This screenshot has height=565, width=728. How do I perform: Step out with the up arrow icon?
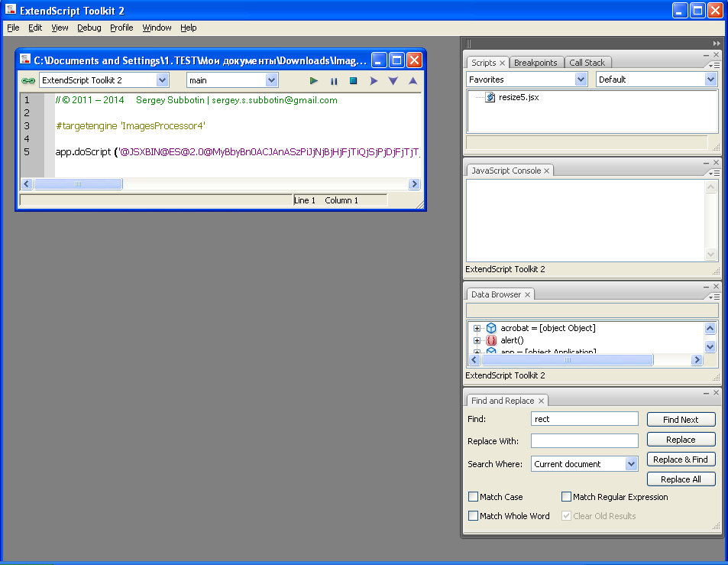tap(413, 81)
